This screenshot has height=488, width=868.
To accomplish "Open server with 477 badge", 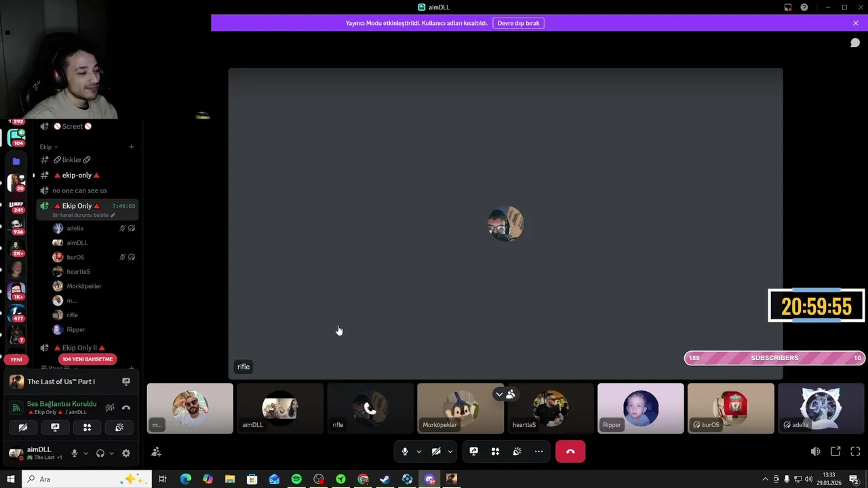I will [16, 313].
